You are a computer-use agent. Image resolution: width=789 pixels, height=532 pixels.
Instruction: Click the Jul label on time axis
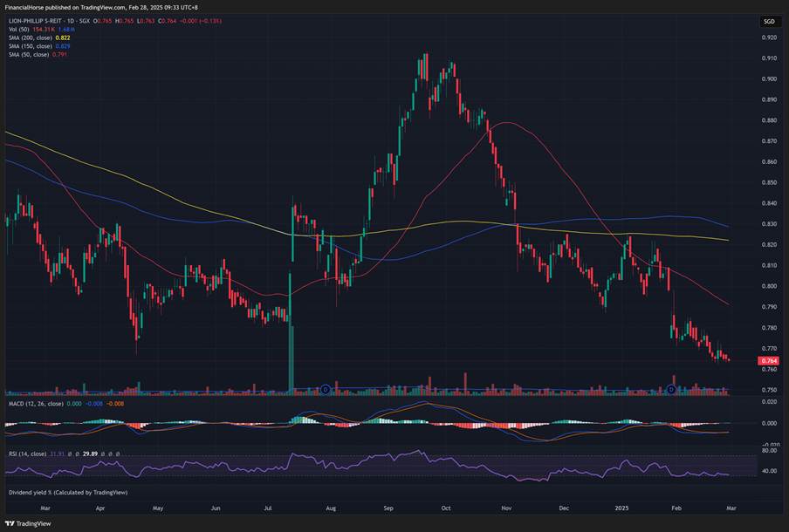click(269, 507)
